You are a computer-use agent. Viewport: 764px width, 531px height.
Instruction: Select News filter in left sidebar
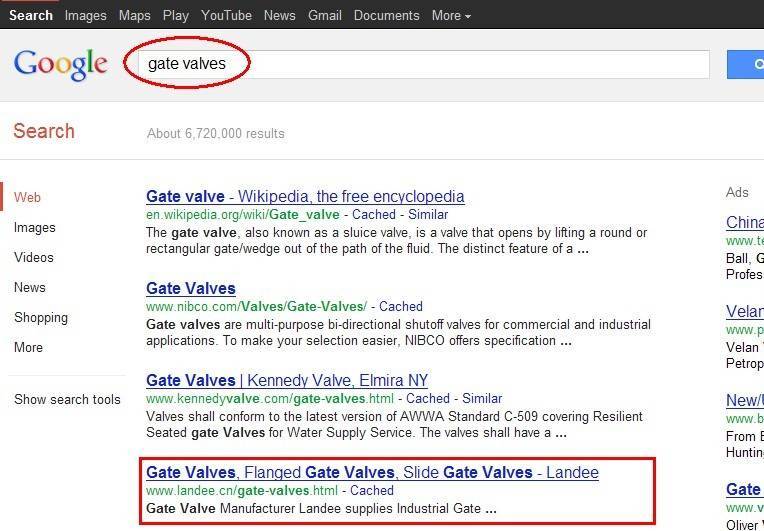pyautogui.click(x=30, y=287)
